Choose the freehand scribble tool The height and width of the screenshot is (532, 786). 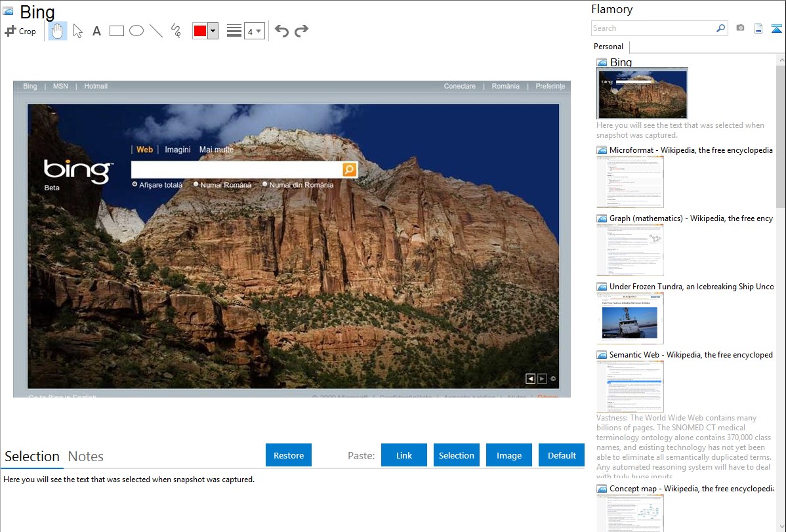[x=176, y=31]
